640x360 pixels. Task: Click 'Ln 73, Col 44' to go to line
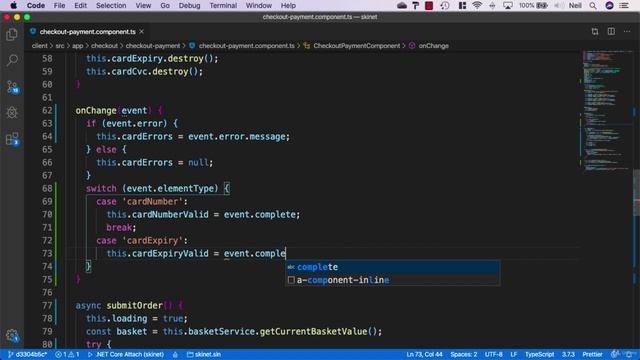pos(424,354)
